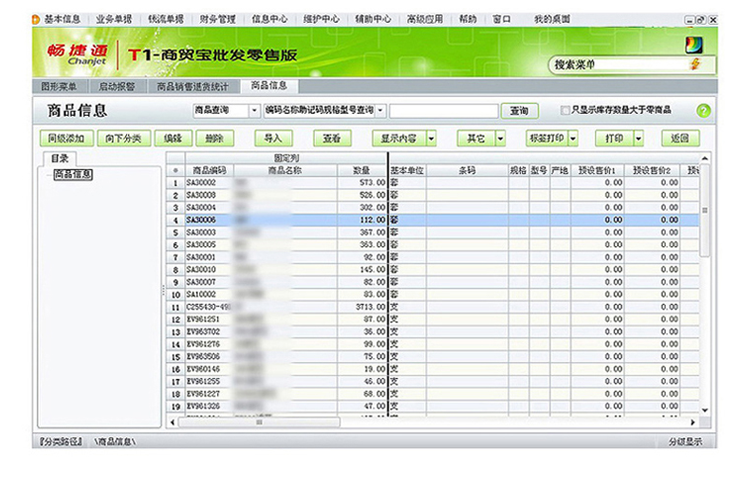
Task: Click the query text input field
Action: coord(444,111)
